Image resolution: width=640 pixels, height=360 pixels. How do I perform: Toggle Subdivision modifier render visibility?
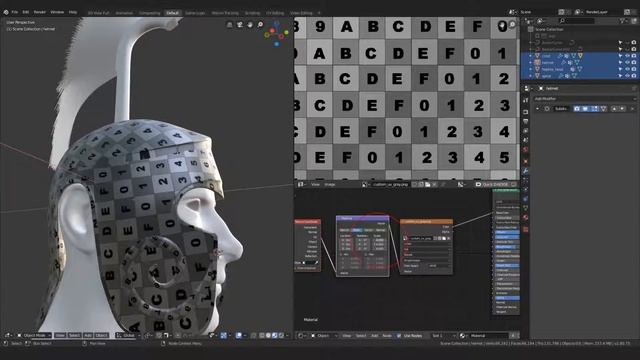[577, 109]
